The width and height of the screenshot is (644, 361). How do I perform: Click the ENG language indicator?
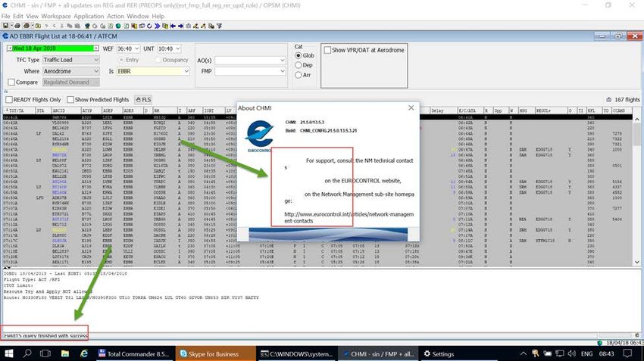point(586,353)
